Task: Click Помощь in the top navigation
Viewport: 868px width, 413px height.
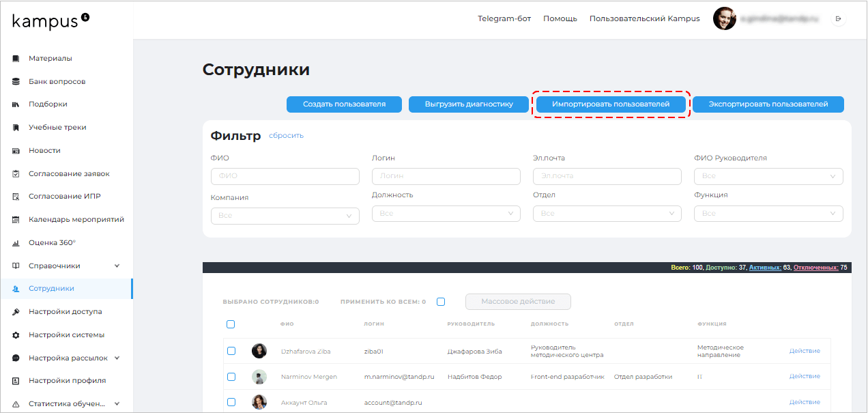Action: click(x=560, y=18)
